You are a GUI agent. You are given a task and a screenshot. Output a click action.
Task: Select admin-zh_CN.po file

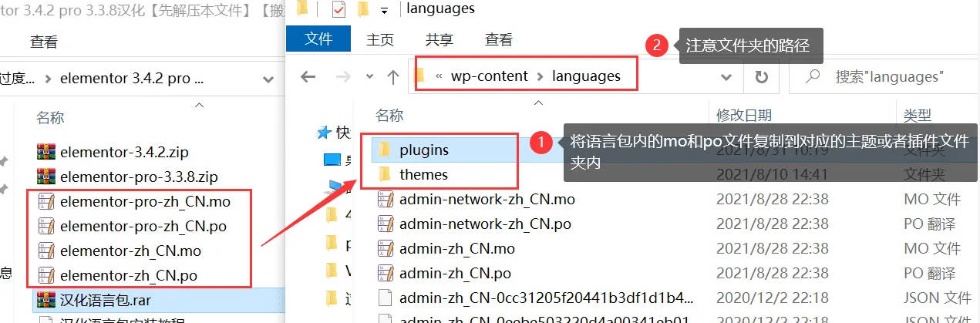tap(455, 274)
